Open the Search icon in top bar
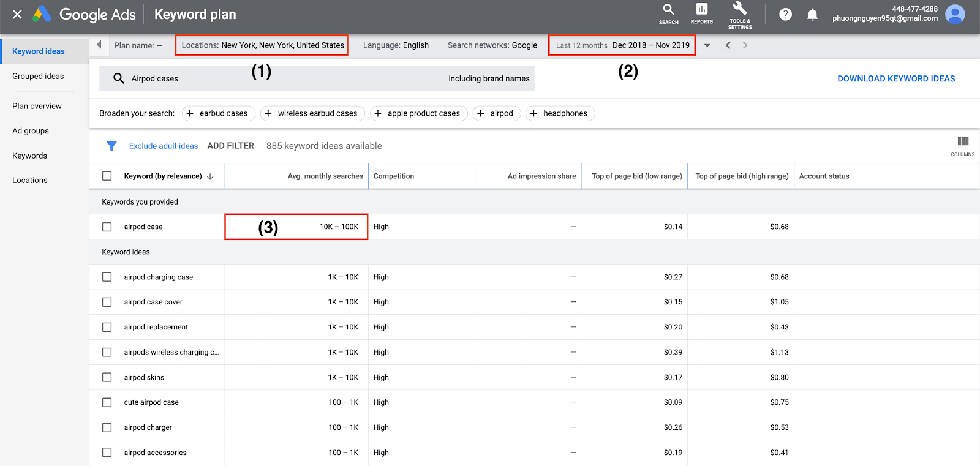The height and width of the screenshot is (466, 980). (x=668, y=13)
